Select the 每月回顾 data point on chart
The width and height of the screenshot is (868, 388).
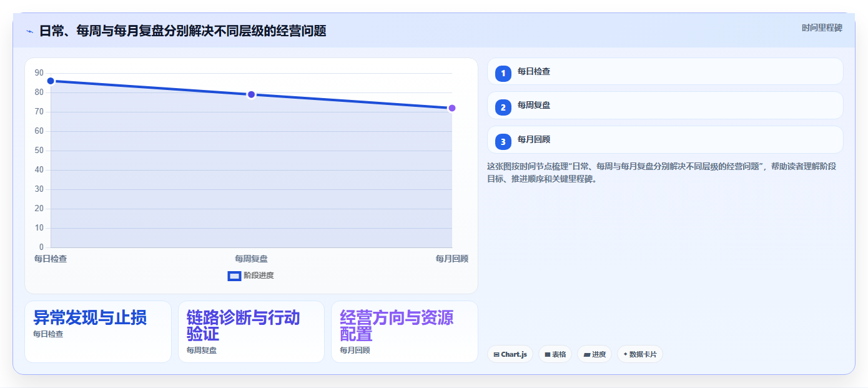tap(452, 108)
